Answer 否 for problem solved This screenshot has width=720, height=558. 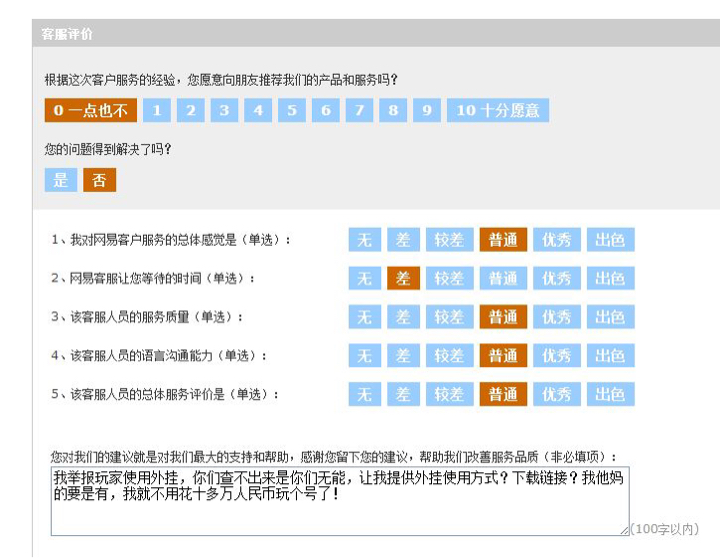[x=99, y=180]
